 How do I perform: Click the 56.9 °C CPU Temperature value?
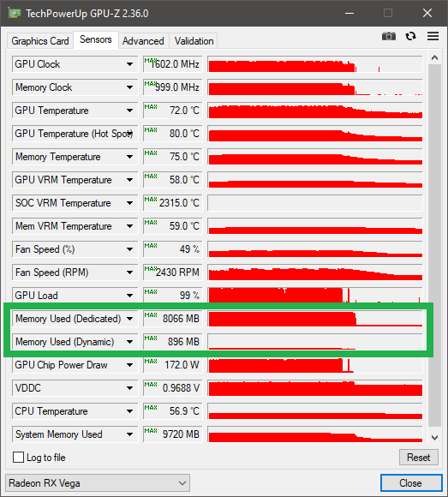[x=173, y=411]
